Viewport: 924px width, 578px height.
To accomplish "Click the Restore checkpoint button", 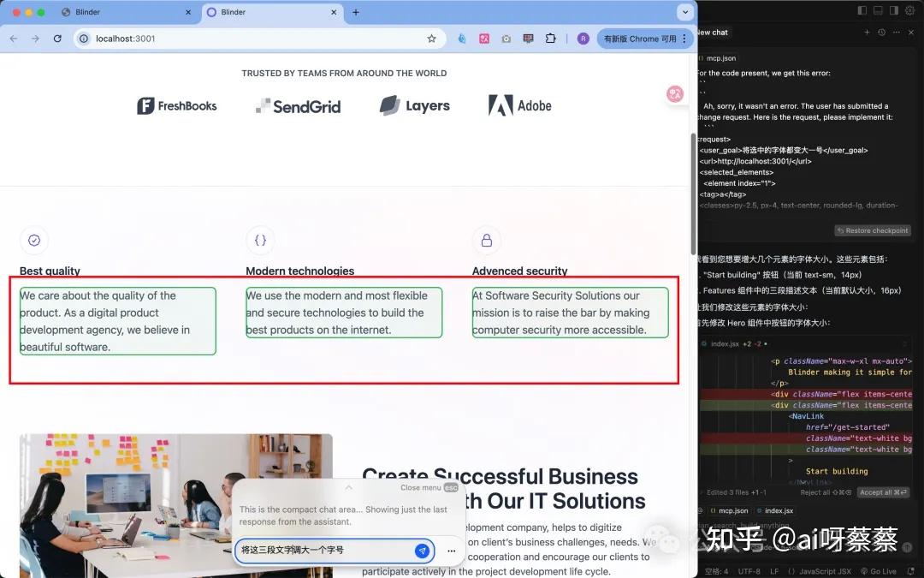I will 873,229.
